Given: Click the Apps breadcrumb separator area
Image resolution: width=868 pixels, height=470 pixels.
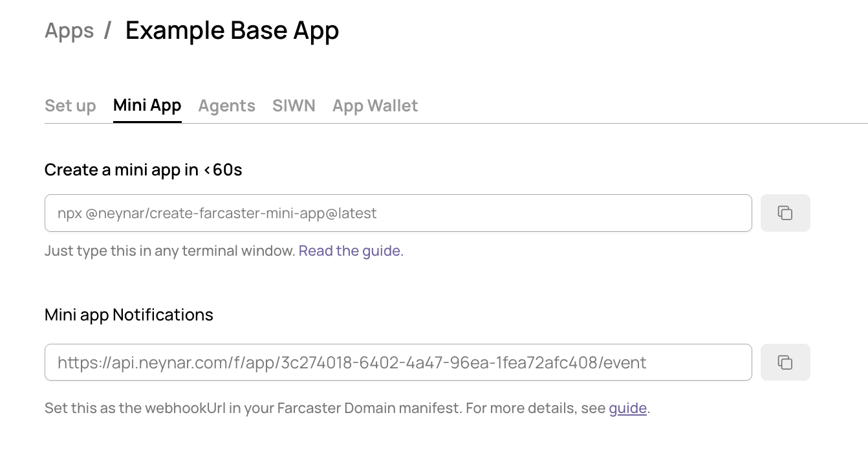Looking at the screenshot, I should [x=107, y=30].
